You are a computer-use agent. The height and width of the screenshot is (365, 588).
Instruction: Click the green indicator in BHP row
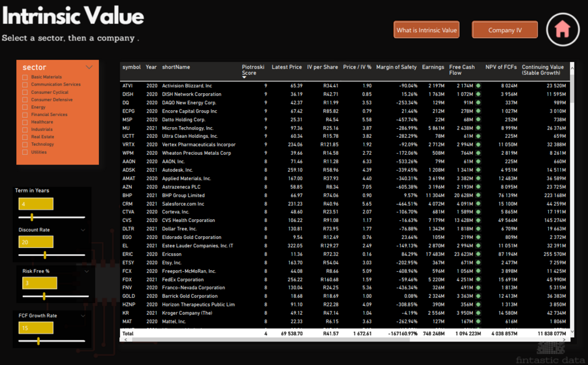(x=478, y=195)
